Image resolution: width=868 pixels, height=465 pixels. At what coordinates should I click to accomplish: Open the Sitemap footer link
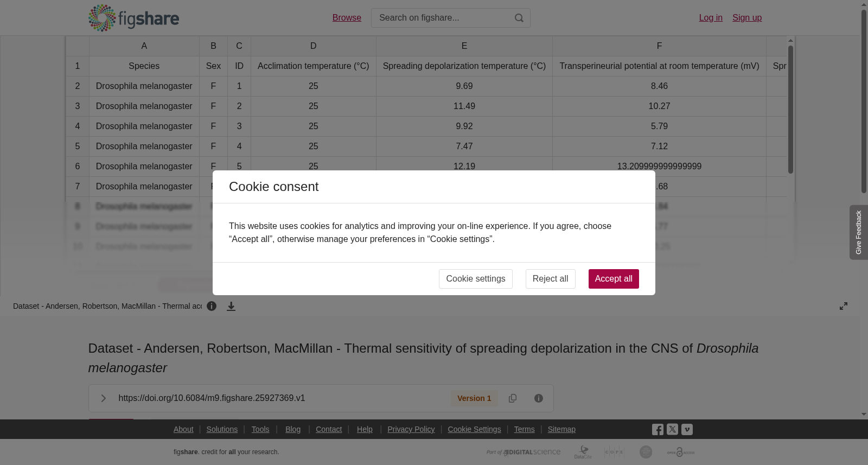pos(561,429)
